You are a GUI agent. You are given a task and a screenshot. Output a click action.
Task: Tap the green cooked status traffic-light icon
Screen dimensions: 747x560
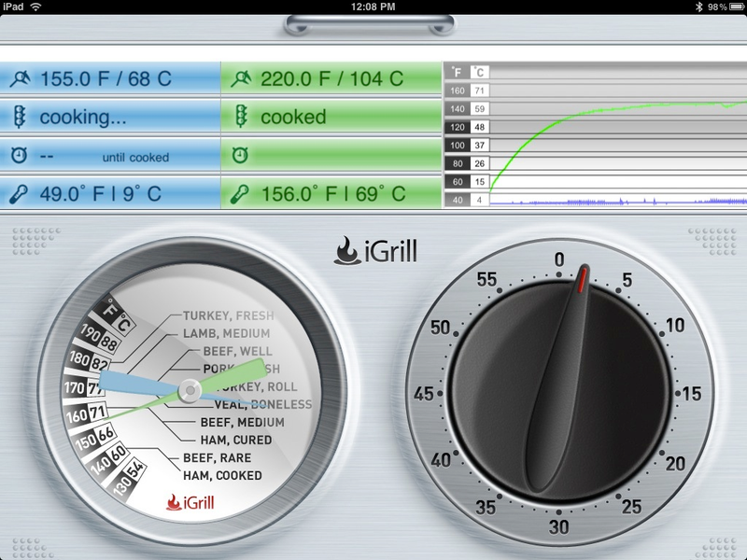(241, 117)
